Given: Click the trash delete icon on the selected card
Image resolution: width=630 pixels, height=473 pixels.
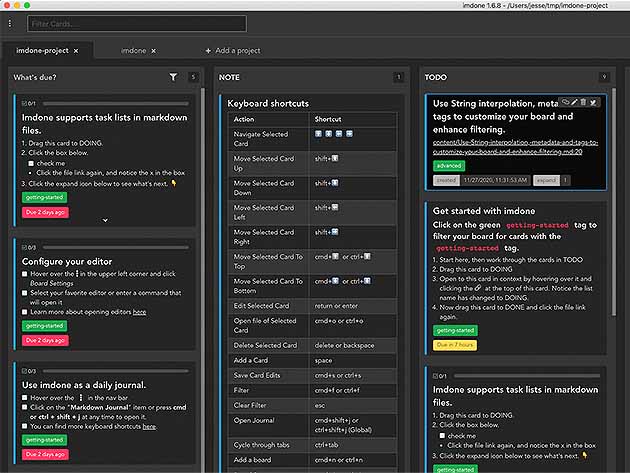Looking at the screenshot, I should pyautogui.click(x=584, y=102).
